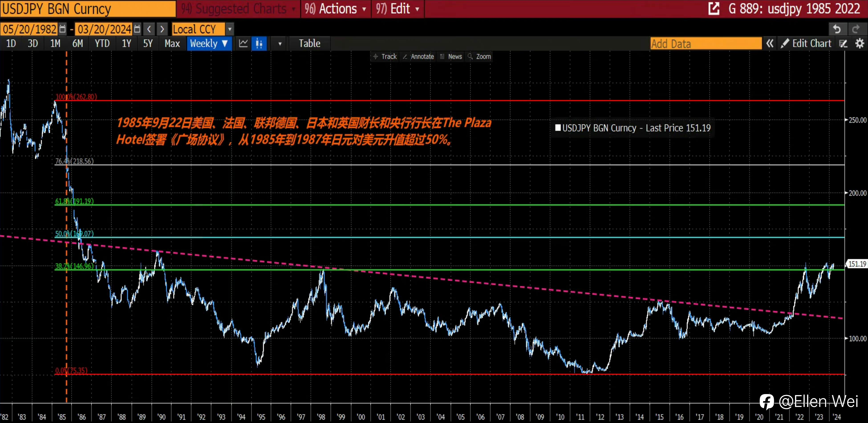Viewport: 868px width, 423px height.
Task: Open chart settings gear icon
Action: coord(860,43)
